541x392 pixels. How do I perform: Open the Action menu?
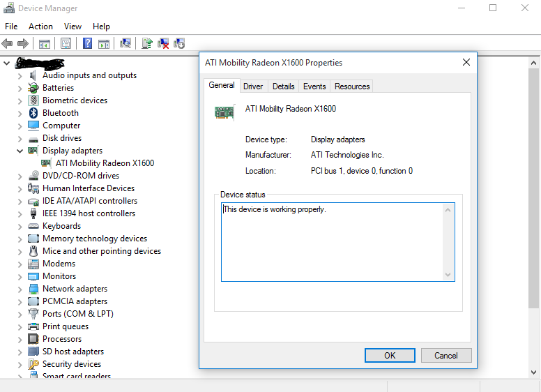[40, 27]
